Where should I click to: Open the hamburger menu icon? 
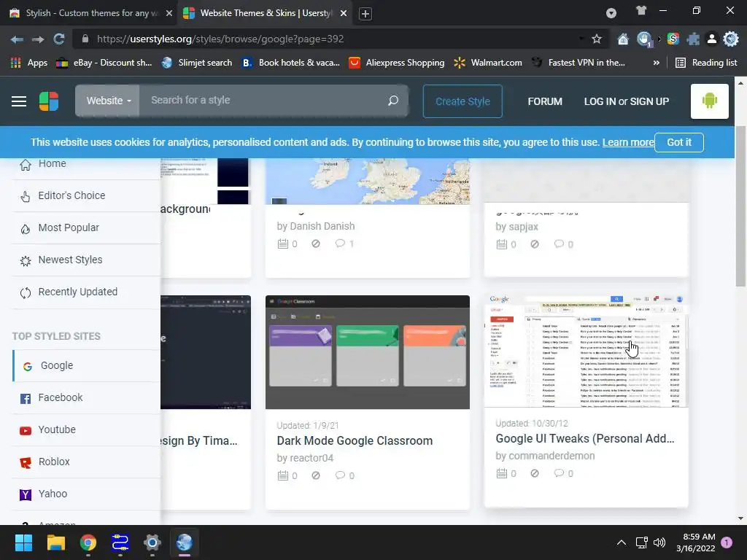[19, 101]
